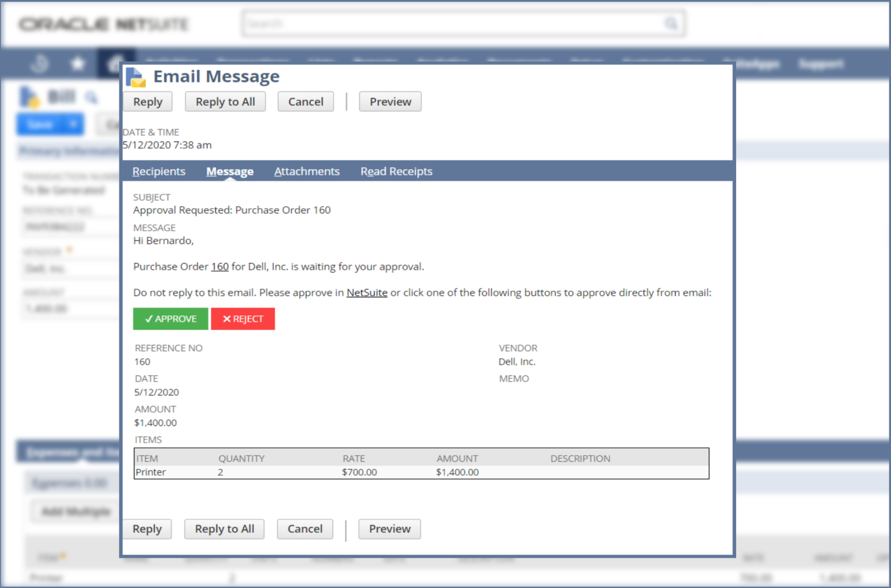Click the Oracle NetSuite logo
Image resolution: width=891 pixels, height=588 pixels.
click(x=104, y=24)
